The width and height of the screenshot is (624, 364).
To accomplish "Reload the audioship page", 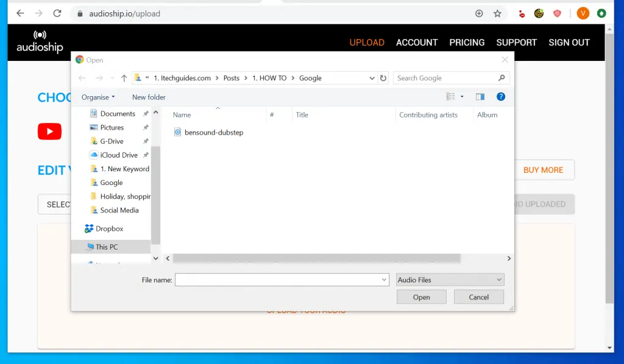I will tap(57, 13).
